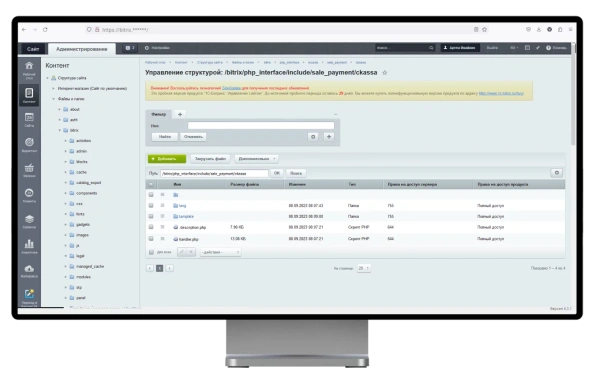Open the Marketing target icon in sidebar
The height and width of the screenshot is (371, 600).
(x=29, y=142)
